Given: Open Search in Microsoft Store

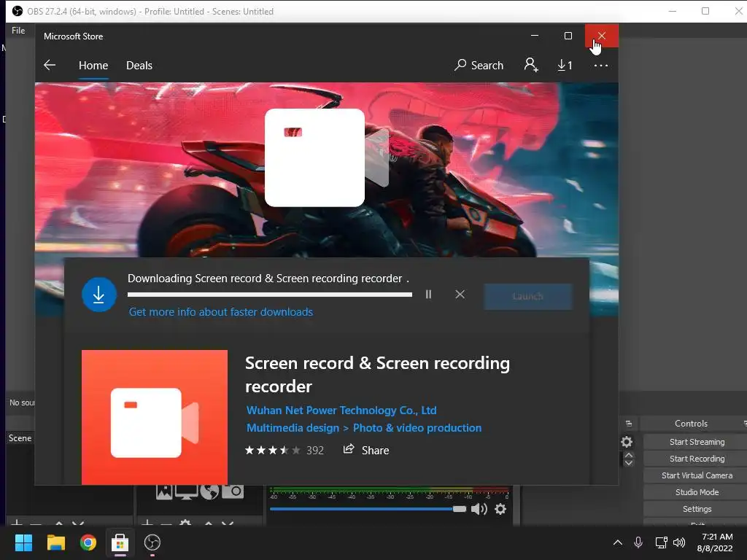Looking at the screenshot, I should click(x=479, y=65).
